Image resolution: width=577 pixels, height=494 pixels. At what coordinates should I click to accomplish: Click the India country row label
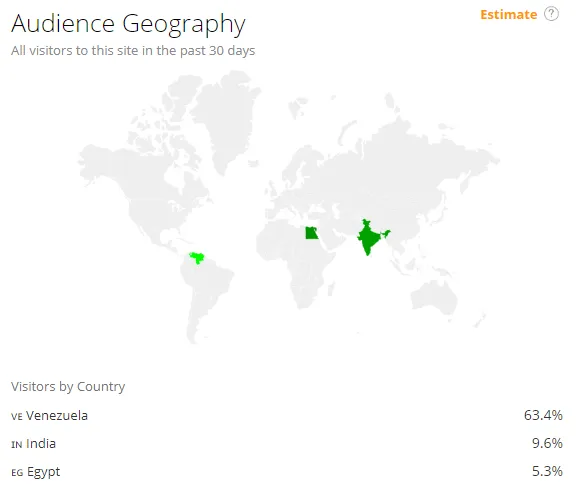pos(41,444)
